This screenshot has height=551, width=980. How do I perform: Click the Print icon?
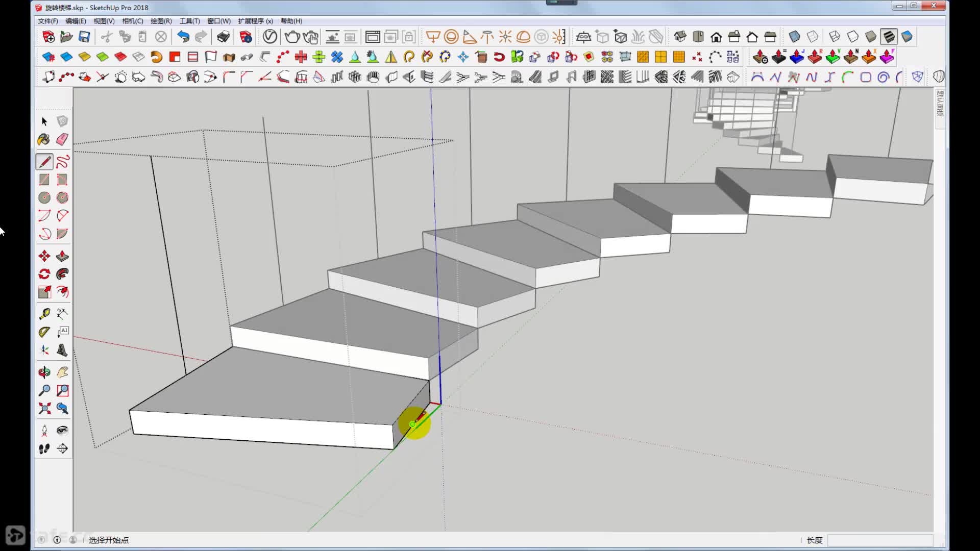pos(223,37)
